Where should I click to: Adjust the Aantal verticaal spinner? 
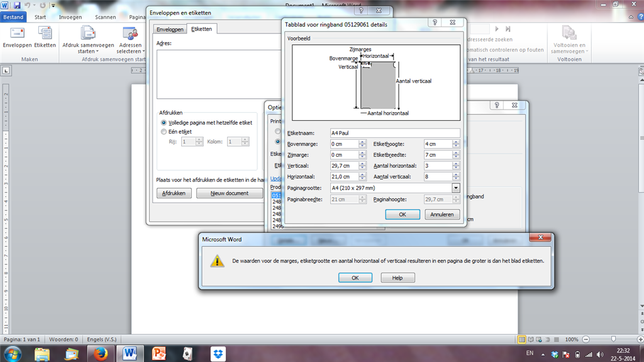pos(456,176)
